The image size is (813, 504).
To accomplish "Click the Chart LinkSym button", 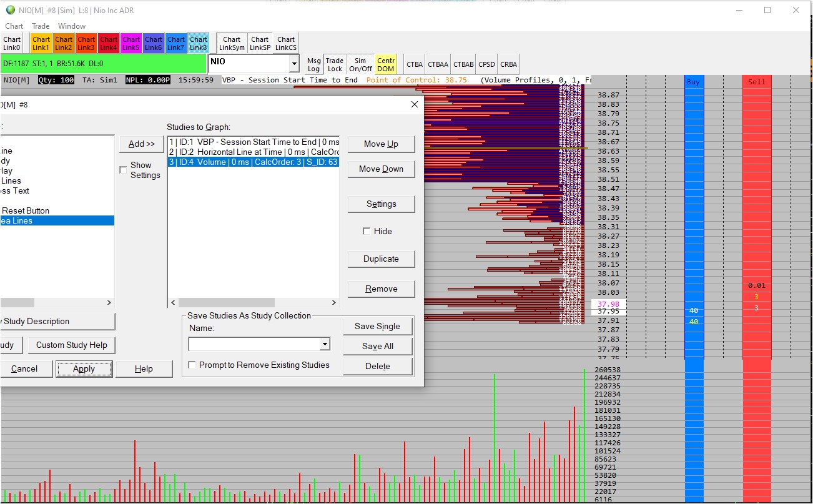I will pos(232,43).
